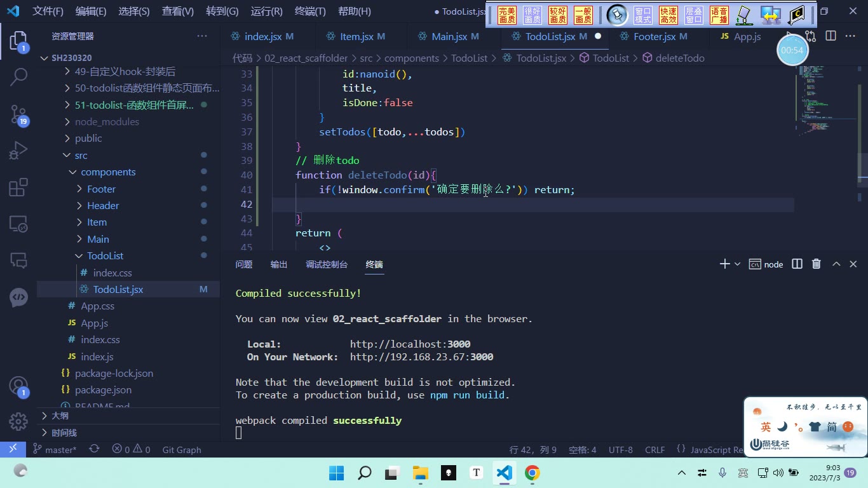Open Source Control view with 19 badge
The height and width of the screenshot is (488, 868).
pos(18,114)
